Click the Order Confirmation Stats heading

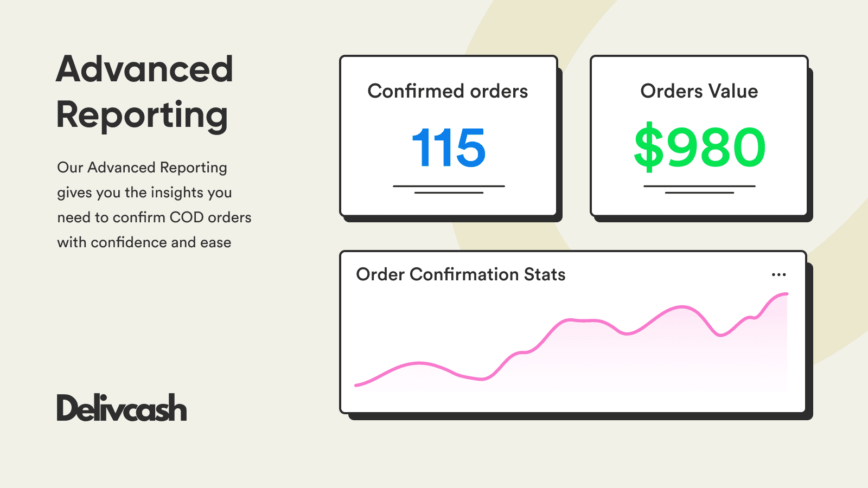461,274
